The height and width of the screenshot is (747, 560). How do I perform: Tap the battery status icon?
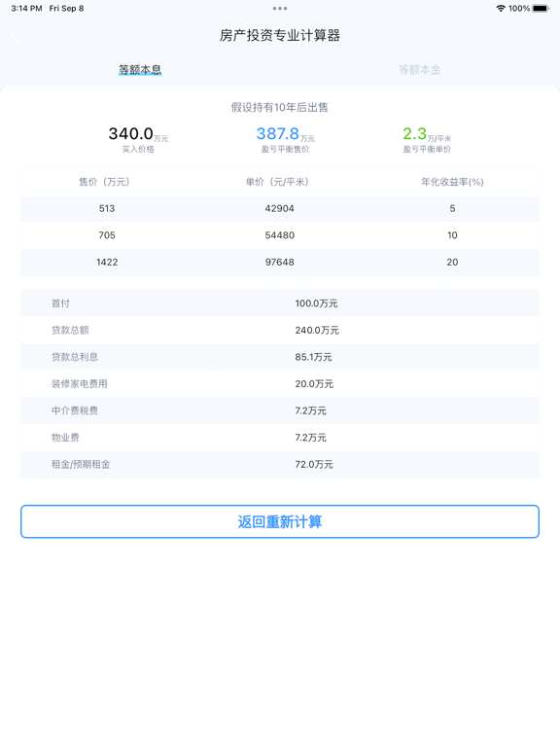point(541,8)
